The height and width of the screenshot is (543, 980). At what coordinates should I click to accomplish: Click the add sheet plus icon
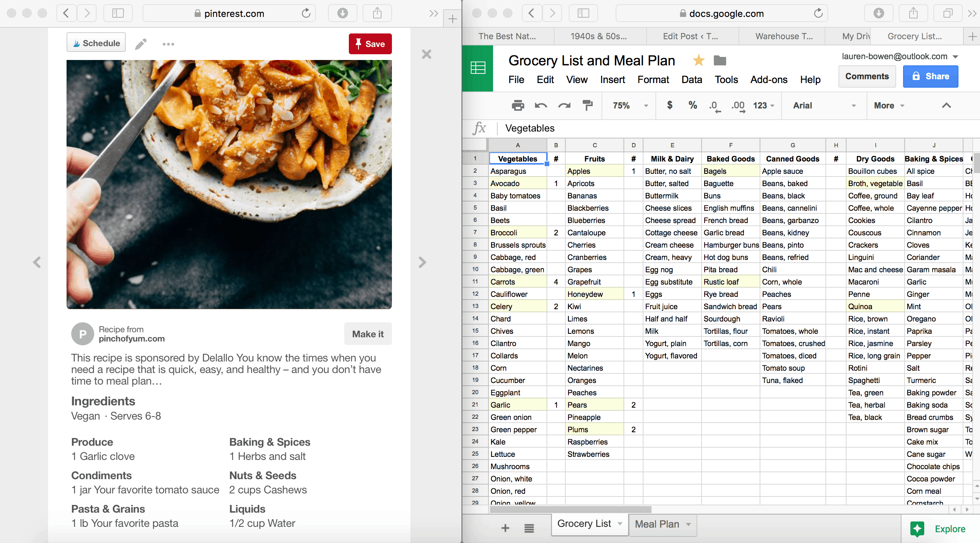click(505, 528)
